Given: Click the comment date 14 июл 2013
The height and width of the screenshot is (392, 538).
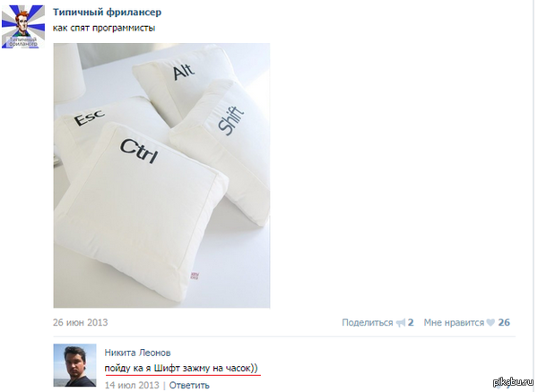Looking at the screenshot, I should 132,385.
